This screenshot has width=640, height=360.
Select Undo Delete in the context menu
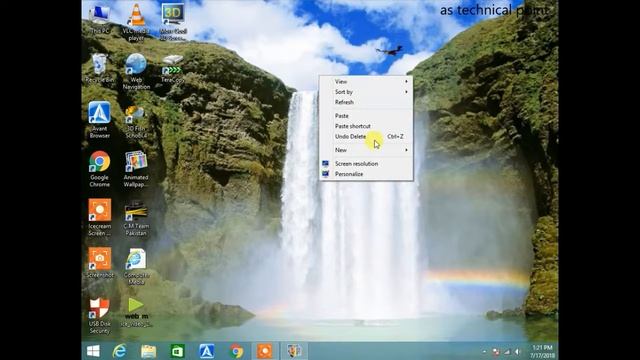coord(366,136)
